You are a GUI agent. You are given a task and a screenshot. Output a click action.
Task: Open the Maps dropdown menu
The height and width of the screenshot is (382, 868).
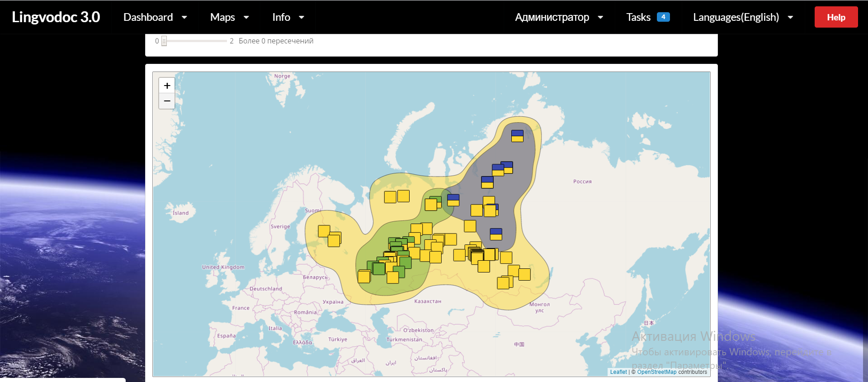click(x=229, y=17)
